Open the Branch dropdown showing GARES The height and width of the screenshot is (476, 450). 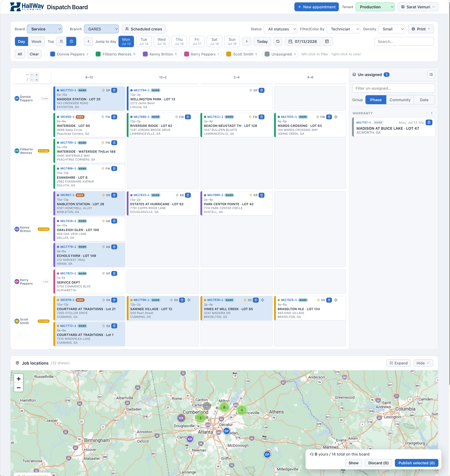tap(101, 29)
